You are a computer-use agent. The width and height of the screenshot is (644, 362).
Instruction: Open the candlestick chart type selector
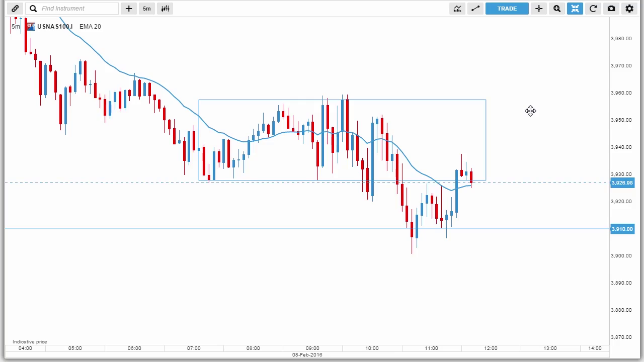point(165,9)
